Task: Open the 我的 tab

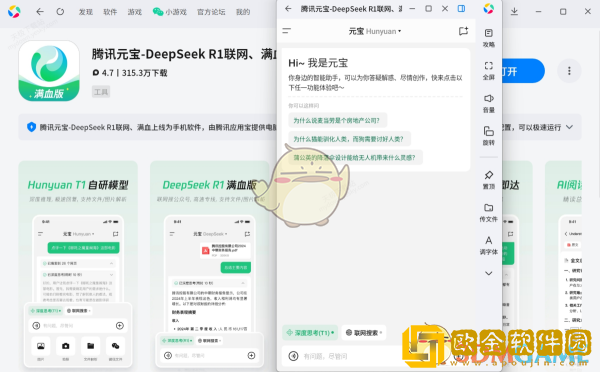Action: coord(243,12)
